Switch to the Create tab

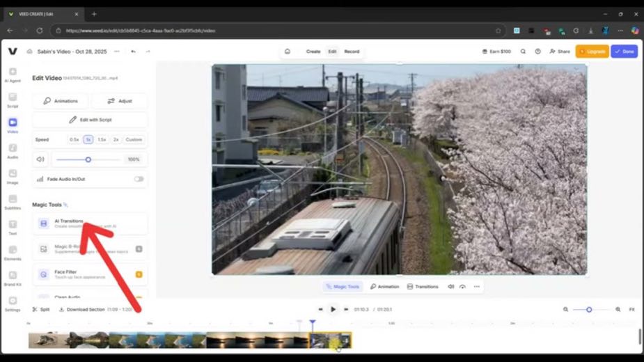tap(313, 52)
